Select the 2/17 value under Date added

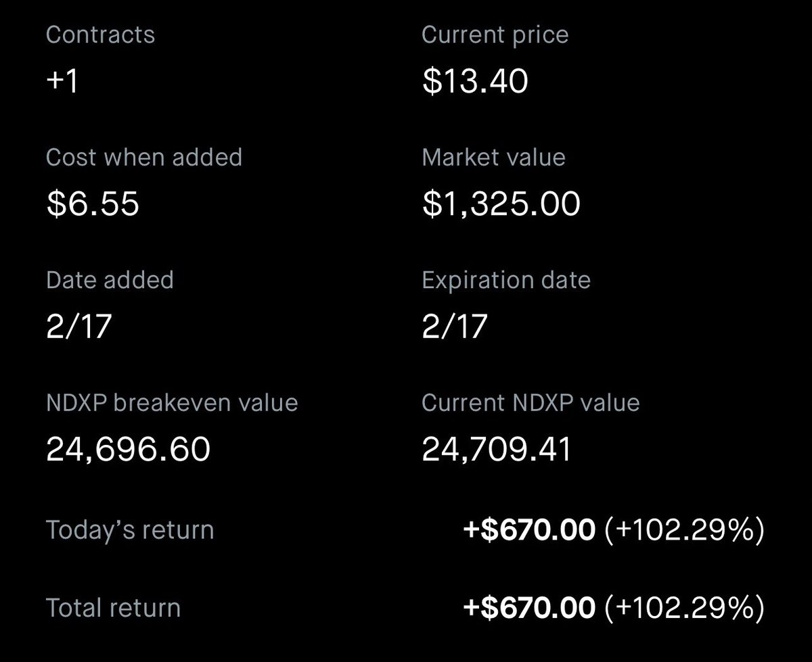pos(78,327)
